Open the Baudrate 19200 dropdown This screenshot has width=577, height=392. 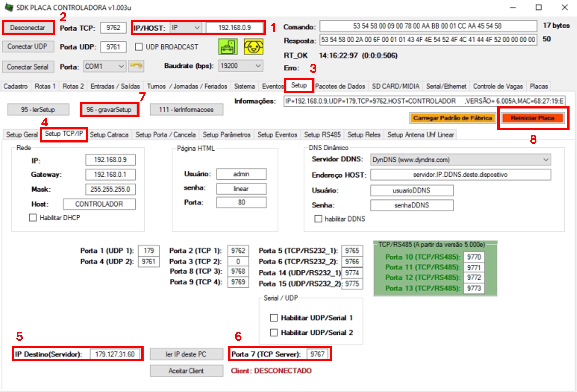240,66
